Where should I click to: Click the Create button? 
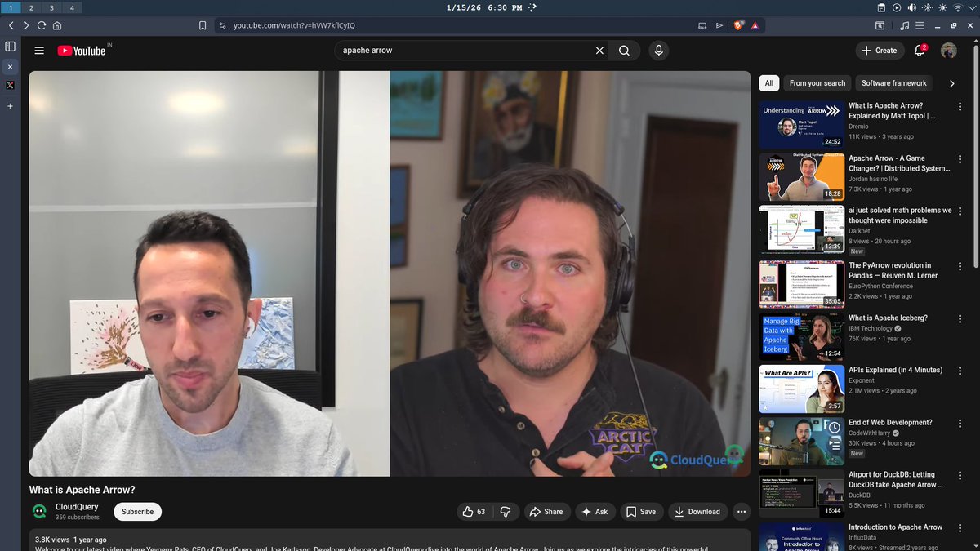880,51
